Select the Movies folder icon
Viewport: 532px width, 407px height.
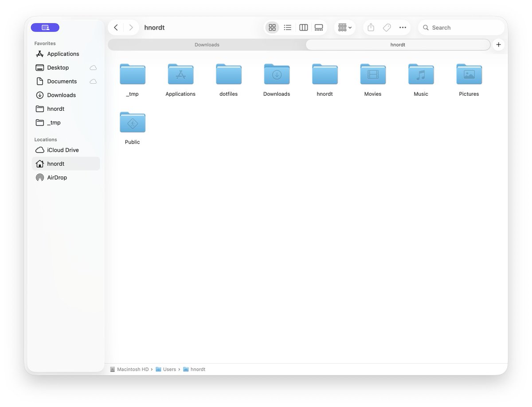(373, 74)
